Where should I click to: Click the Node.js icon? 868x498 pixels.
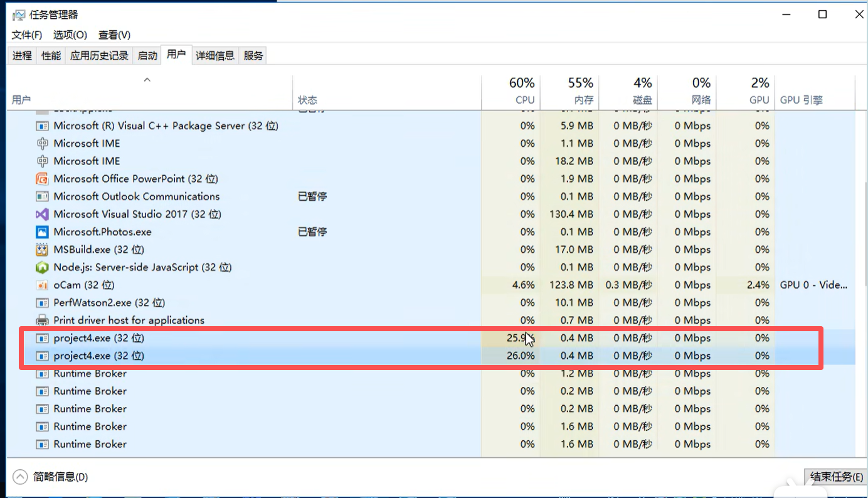pos(42,267)
